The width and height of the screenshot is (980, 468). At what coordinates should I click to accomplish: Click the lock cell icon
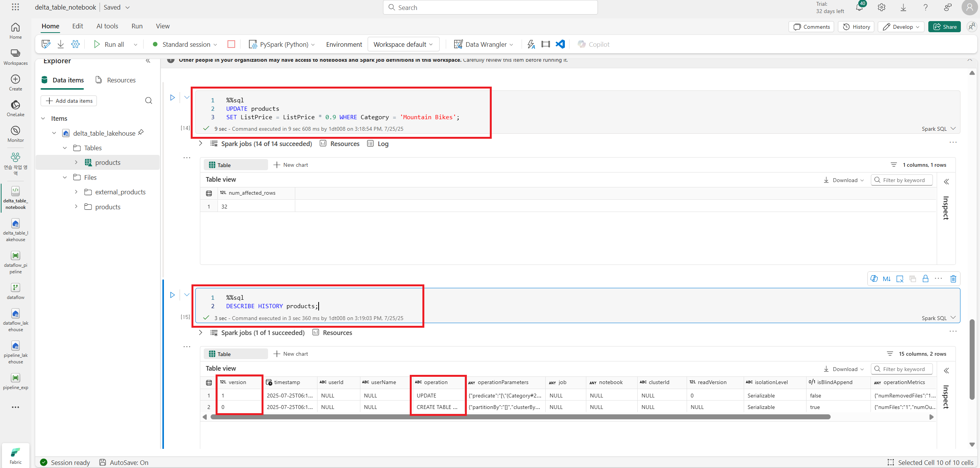pos(925,279)
